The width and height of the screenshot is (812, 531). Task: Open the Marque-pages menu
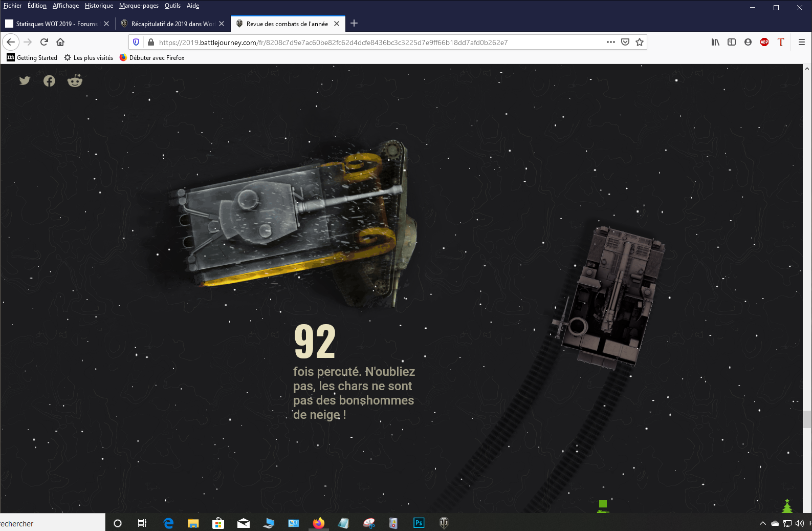point(139,6)
